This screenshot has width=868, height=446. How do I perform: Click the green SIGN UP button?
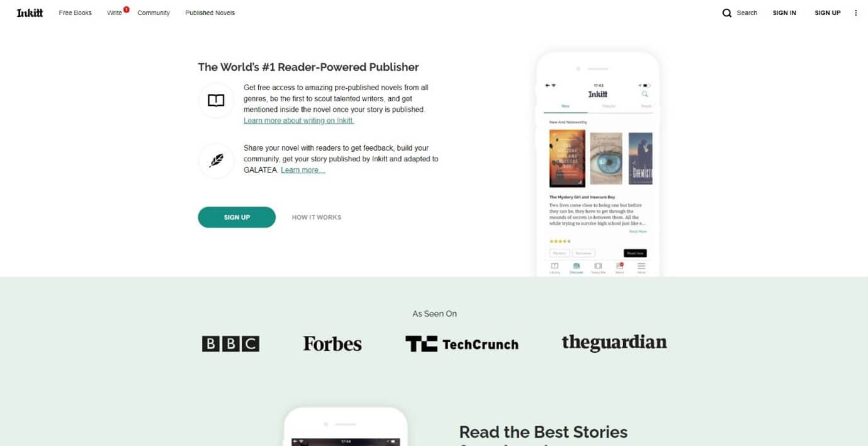pos(237,217)
